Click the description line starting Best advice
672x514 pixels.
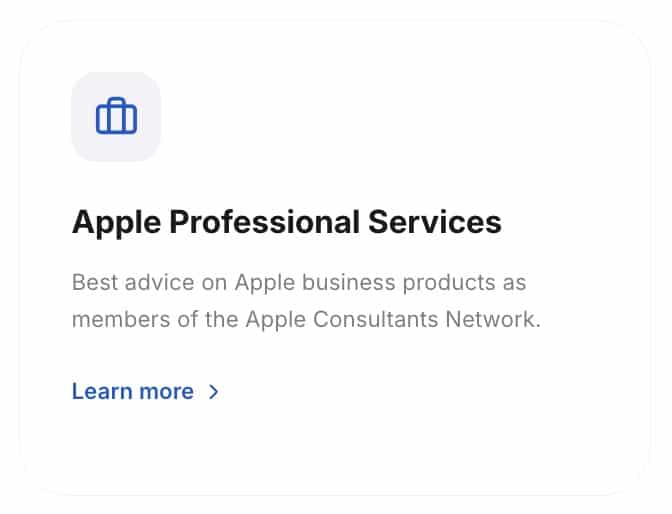point(298,282)
